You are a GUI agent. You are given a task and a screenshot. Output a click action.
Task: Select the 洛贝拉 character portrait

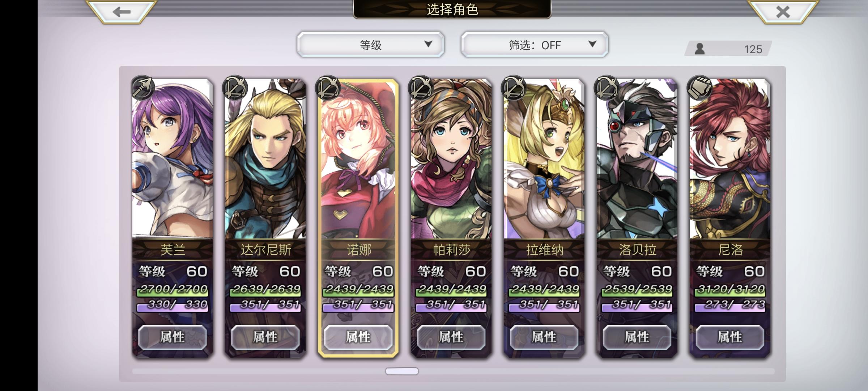tap(637, 159)
